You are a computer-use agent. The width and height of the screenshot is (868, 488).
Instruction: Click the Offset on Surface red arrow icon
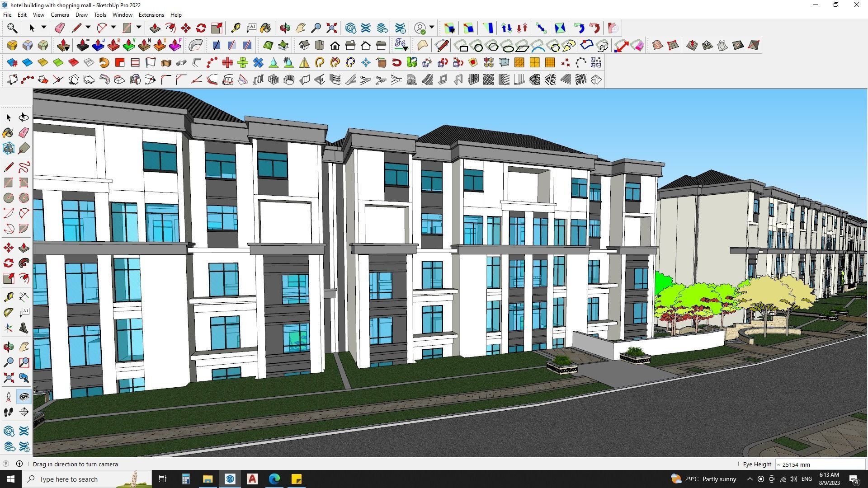[621, 45]
